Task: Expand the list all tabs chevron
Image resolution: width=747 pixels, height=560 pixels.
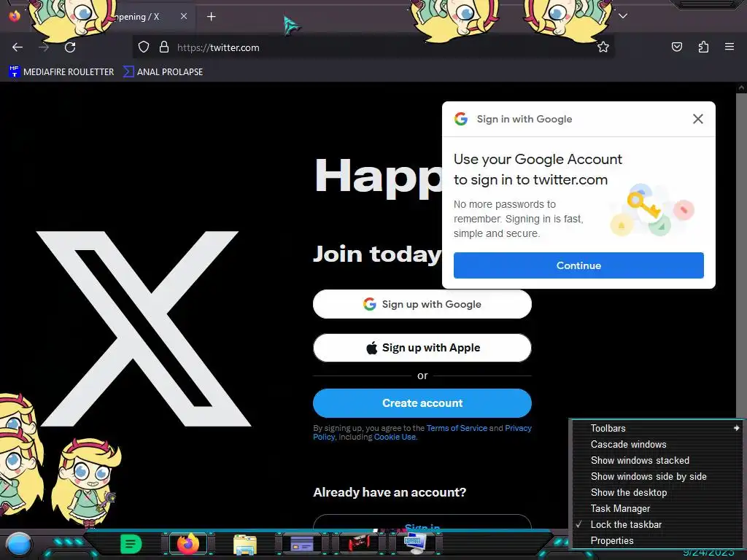Action: 623,16
